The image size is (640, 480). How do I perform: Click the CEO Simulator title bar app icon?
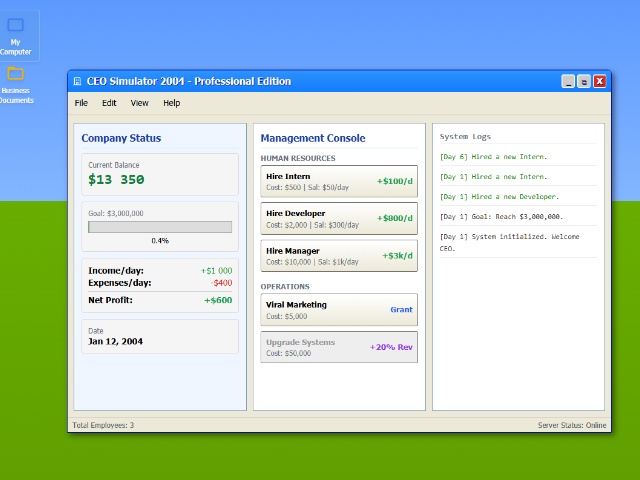point(77,81)
